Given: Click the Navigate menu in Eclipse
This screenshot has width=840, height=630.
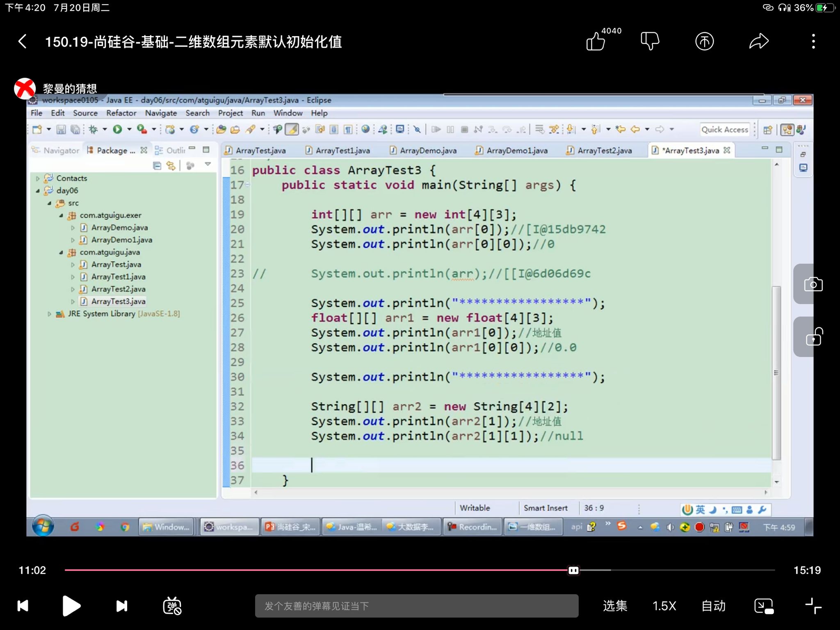Looking at the screenshot, I should click(x=161, y=113).
